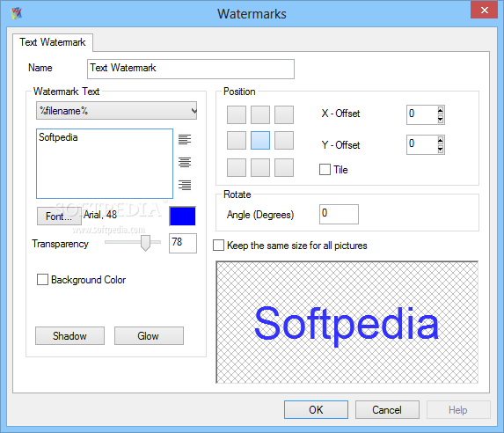The width and height of the screenshot is (504, 433).
Task: Set position to top-right grid cell
Action: click(284, 114)
